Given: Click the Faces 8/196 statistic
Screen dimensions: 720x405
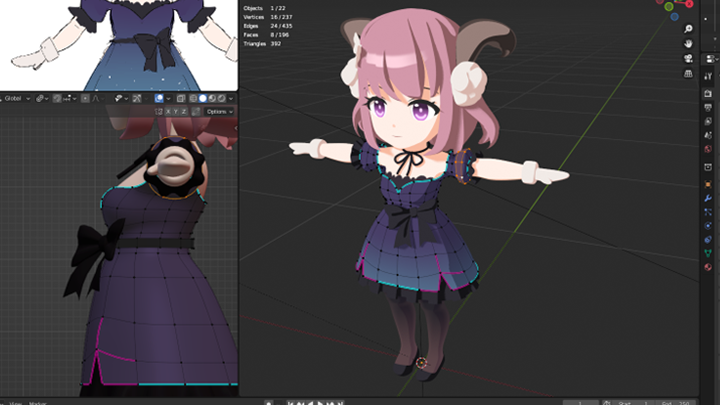Looking at the screenshot, I should [x=266, y=35].
